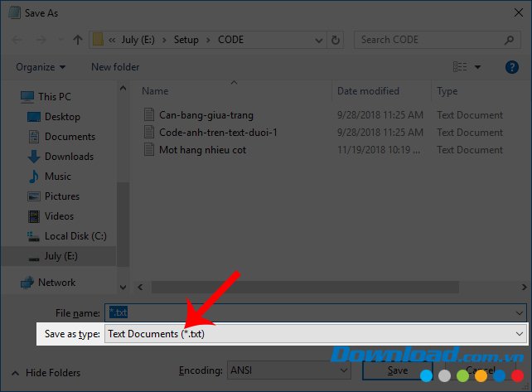Click the Save button

pos(397,370)
